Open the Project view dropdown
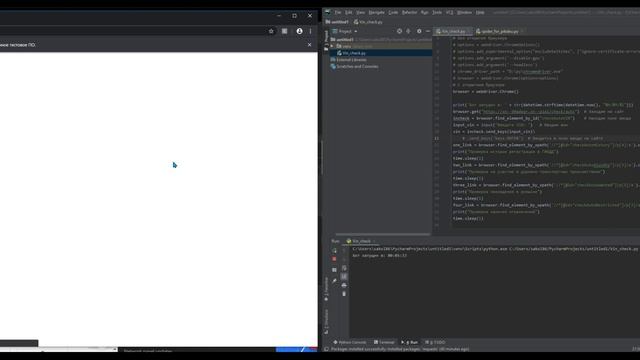This screenshot has height=360, width=640. point(345,31)
